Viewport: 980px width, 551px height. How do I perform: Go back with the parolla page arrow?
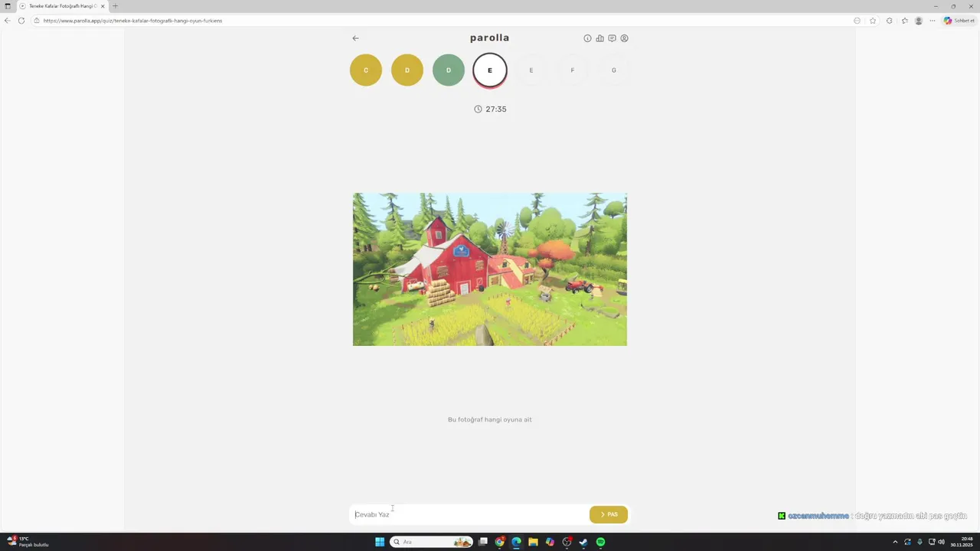point(355,38)
